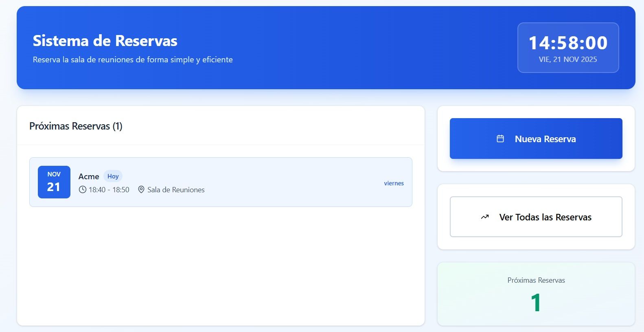
Task: Click the Sala de Reuniones location text
Action: [x=176, y=190]
